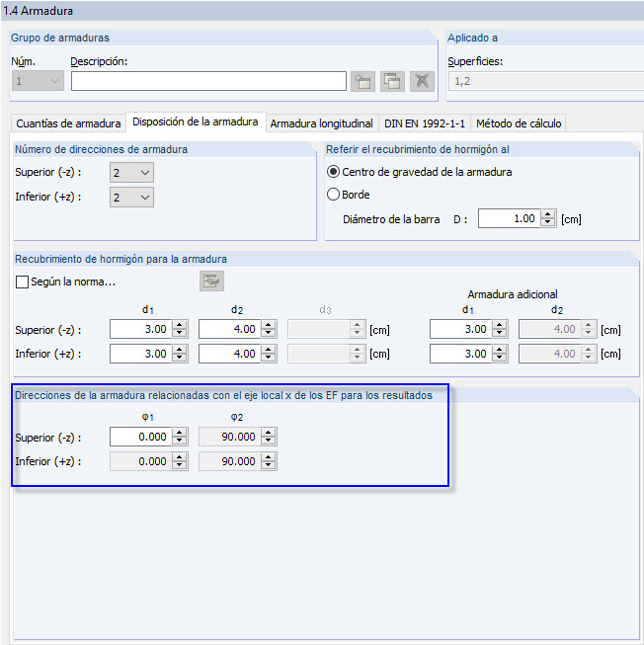Viewport: 644px width, 645px height.
Task: Select Centro de gravedad de la armadura option
Action: [419, 172]
